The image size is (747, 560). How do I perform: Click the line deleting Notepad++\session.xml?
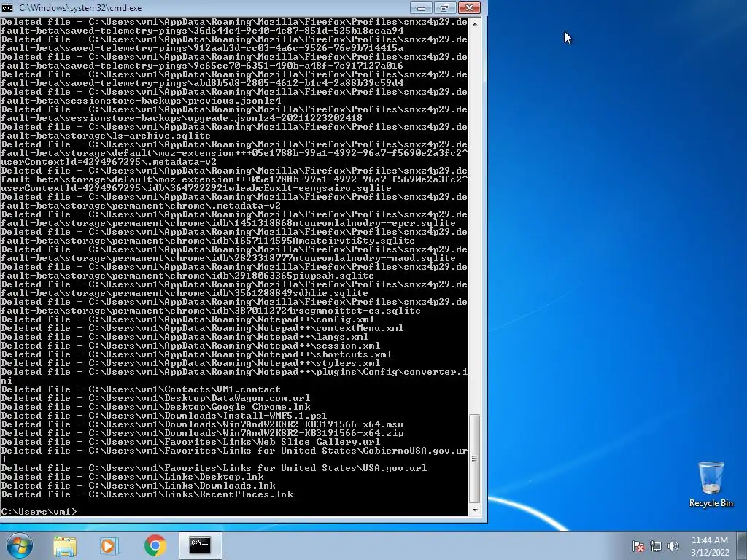coord(190,346)
